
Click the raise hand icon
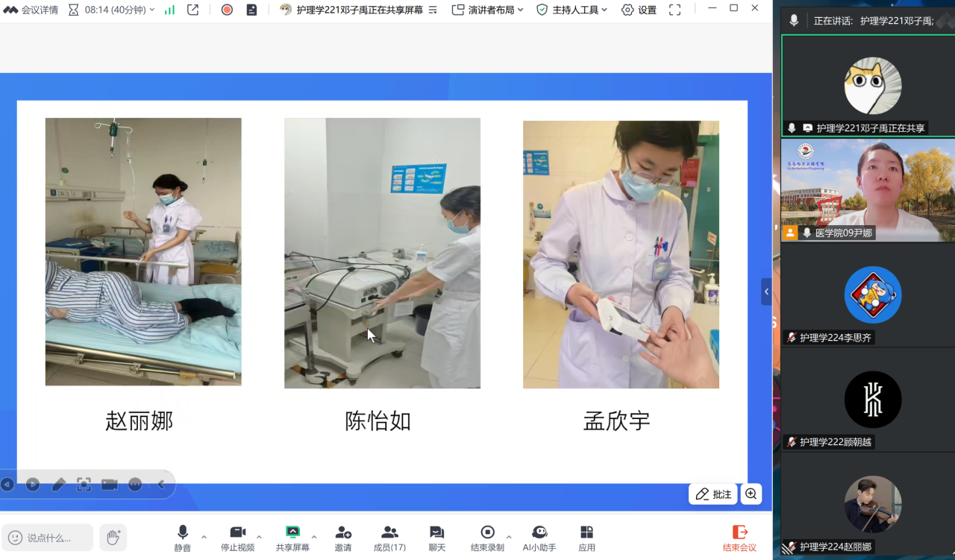[x=113, y=537]
